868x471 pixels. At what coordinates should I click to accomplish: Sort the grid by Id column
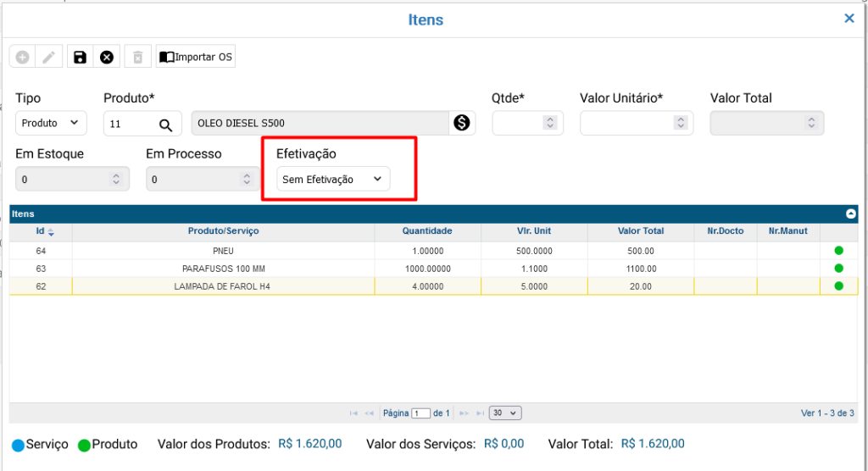[41, 231]
